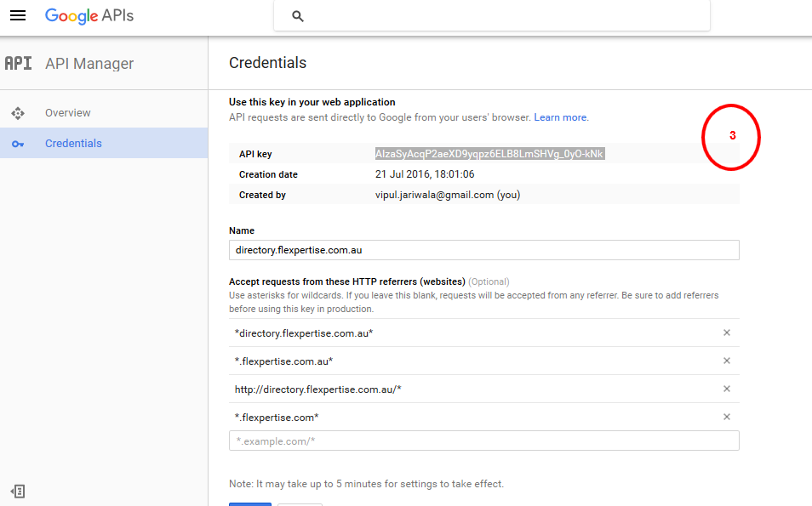
Task: Click the *directory.flexpertise.com.au* referrer entry
Action: pos(304,333)
